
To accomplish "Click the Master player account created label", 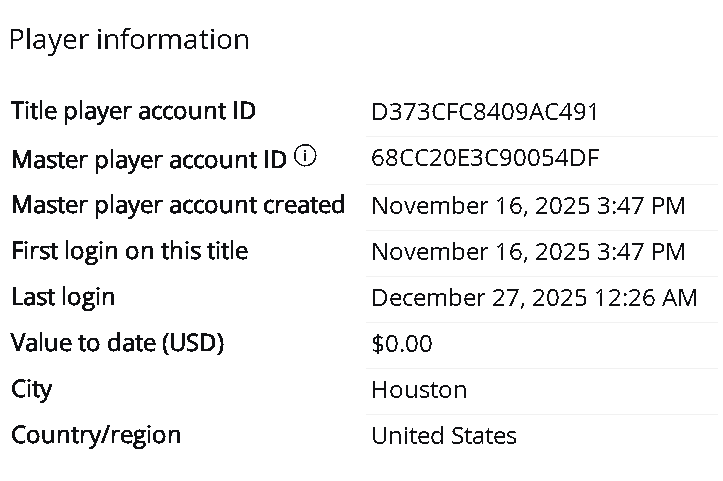I will coord(178,205).
